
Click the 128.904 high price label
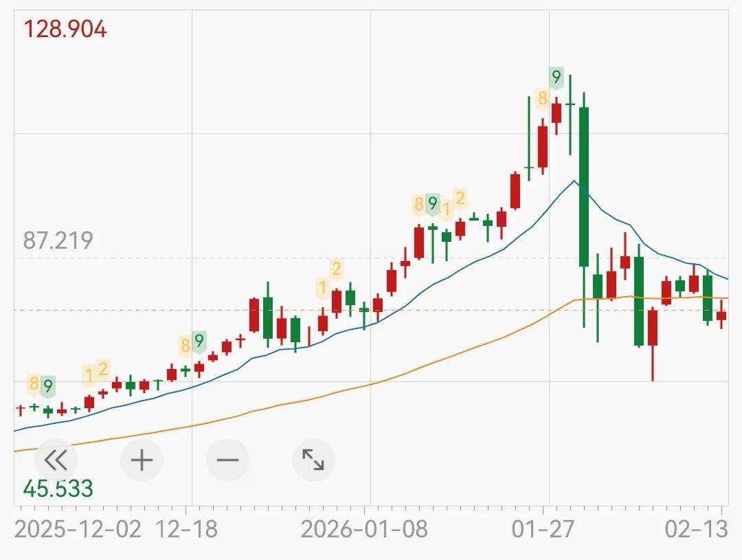[x=65, y=30]
